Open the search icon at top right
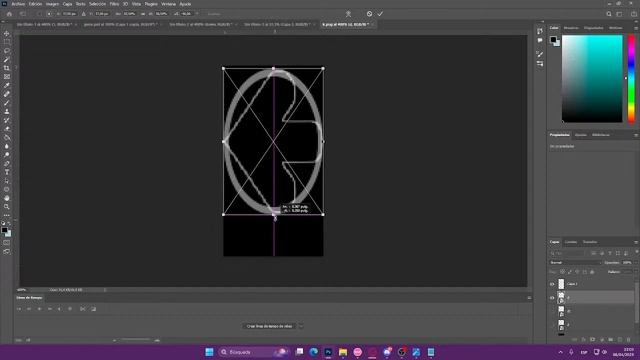 coord(609,14)
